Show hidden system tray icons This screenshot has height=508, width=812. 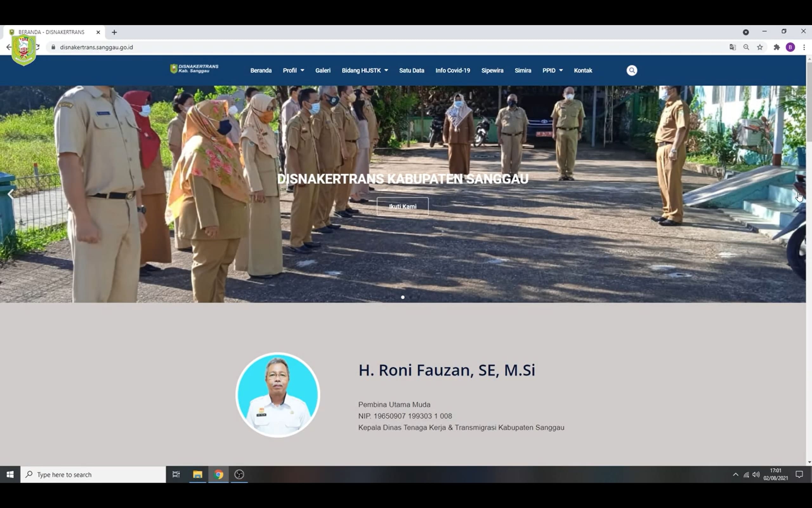735,474
